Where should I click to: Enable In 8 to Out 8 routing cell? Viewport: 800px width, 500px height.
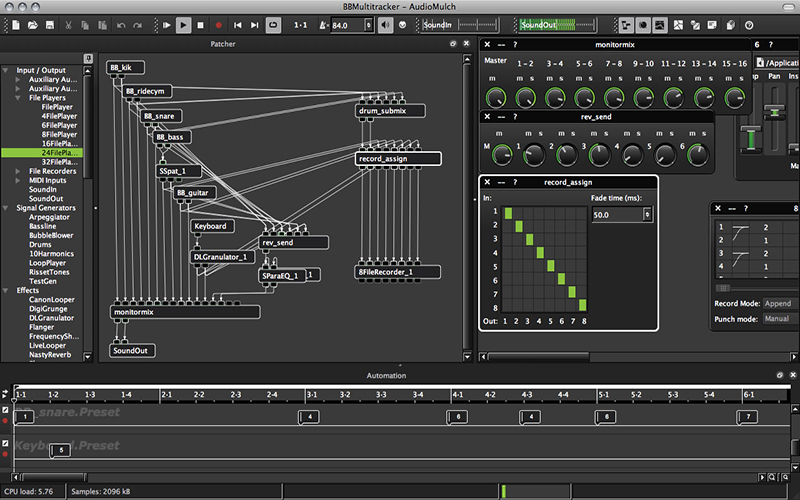(x=582, y=305)
